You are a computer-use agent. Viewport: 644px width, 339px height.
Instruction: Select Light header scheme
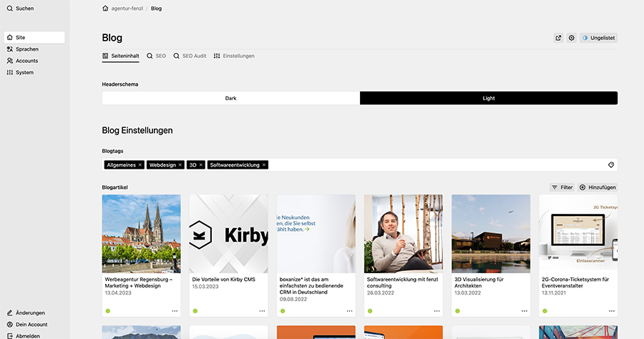[489, 98]
